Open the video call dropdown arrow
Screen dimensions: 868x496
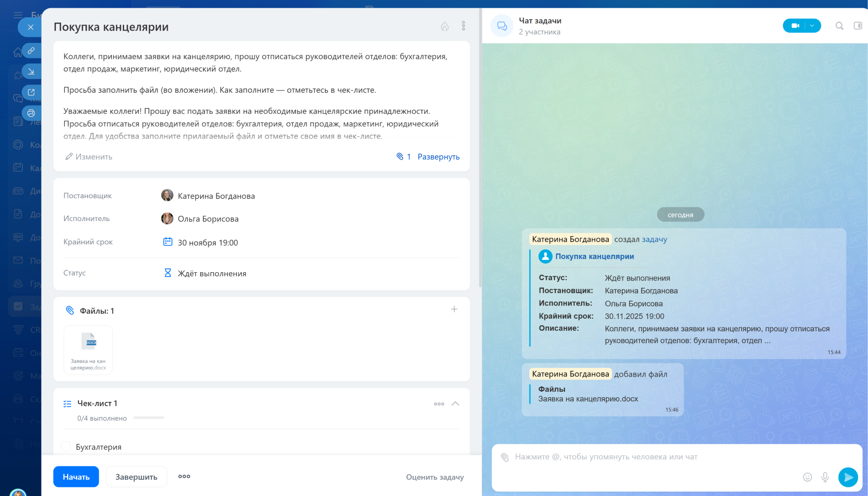(812, 26)
